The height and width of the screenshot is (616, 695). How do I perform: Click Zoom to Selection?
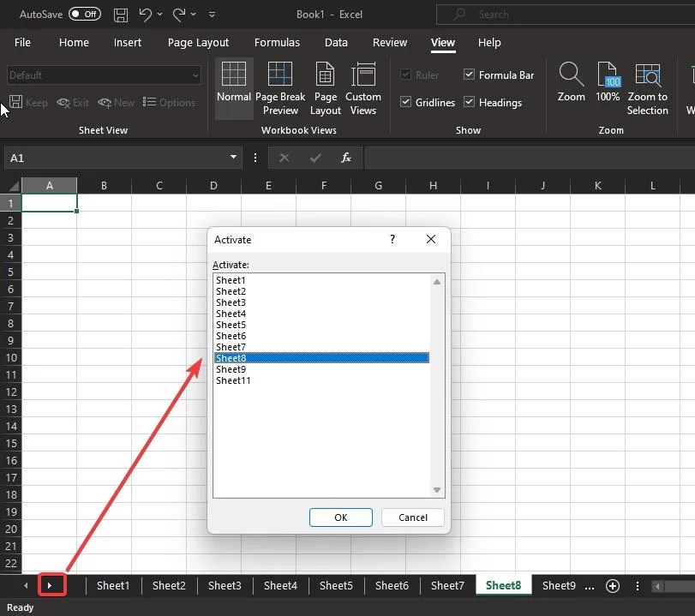[x=648, y=88]
